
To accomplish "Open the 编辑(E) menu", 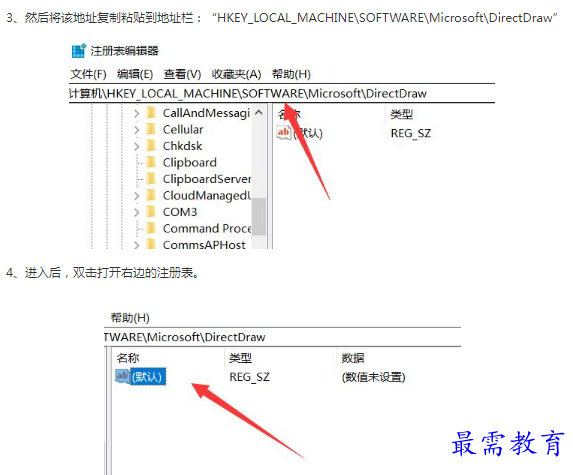I will coord(135,74).
